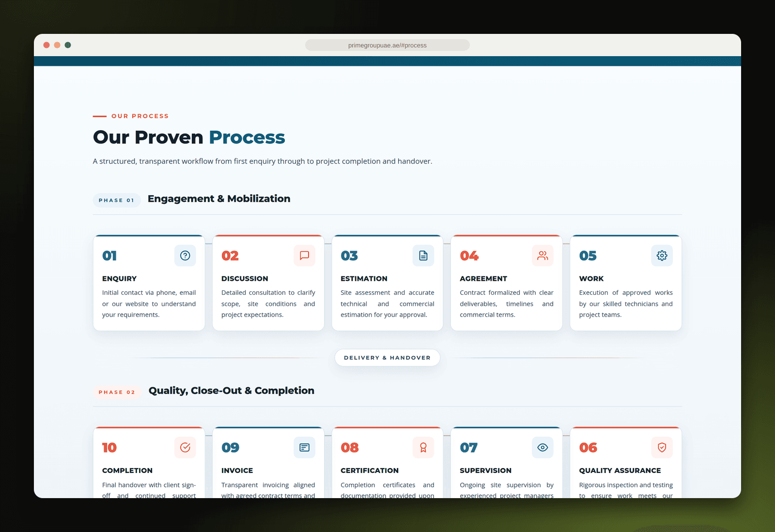Click the Phase 01 badge
Viewport: 775px width, 532px height.
[117, 200]
